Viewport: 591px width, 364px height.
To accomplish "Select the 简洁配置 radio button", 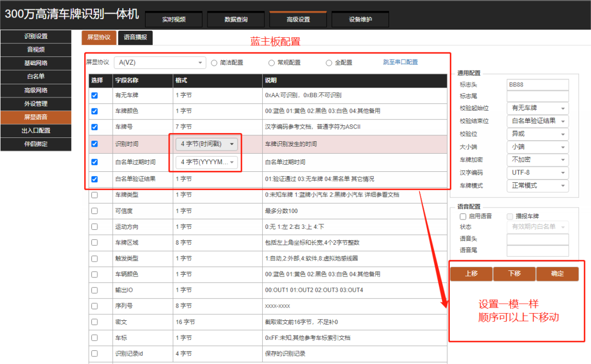I will click(214, 63).
